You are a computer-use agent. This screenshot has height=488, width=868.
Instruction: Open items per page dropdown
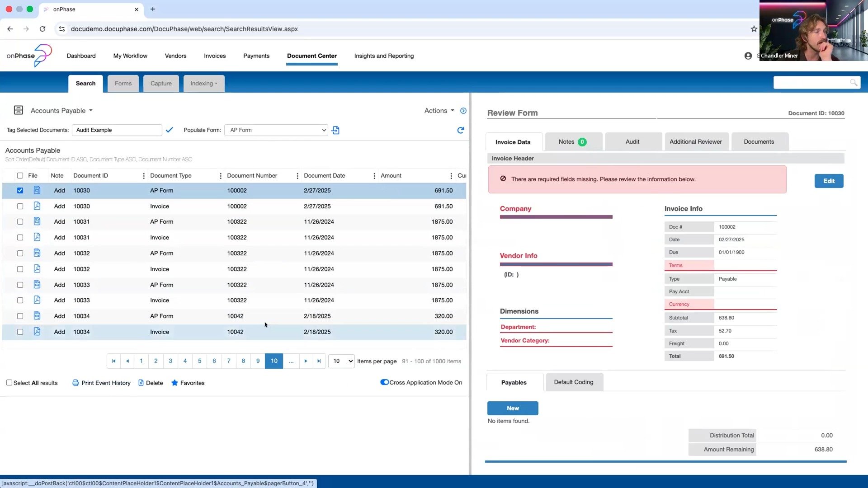coord(341,361)
